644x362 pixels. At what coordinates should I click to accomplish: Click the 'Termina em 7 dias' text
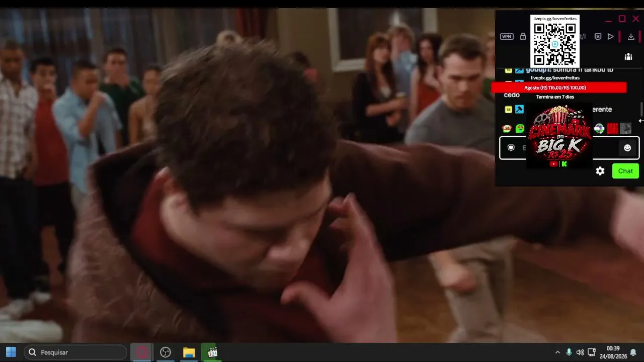click(x=555, y=97)
